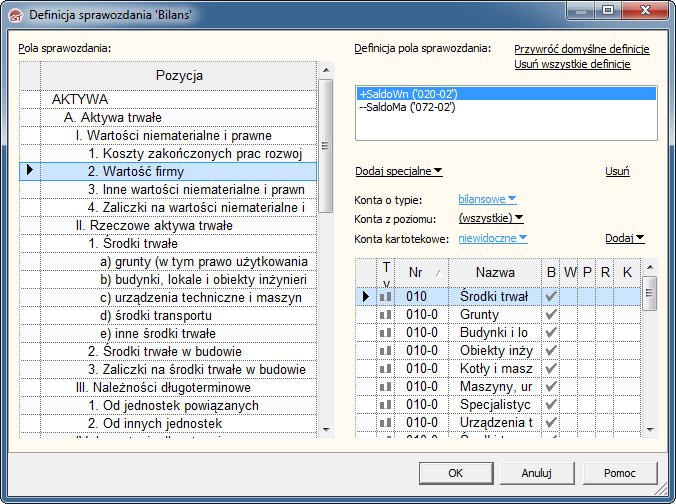Toggle the B checkmark for Grunty
The height and width of the screenshot is (504, 676).
[x=550, y=315]
